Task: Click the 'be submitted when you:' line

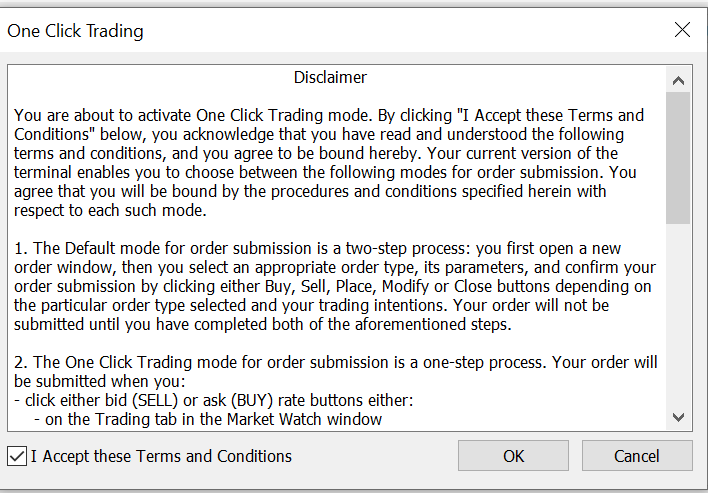Action: 98,381
